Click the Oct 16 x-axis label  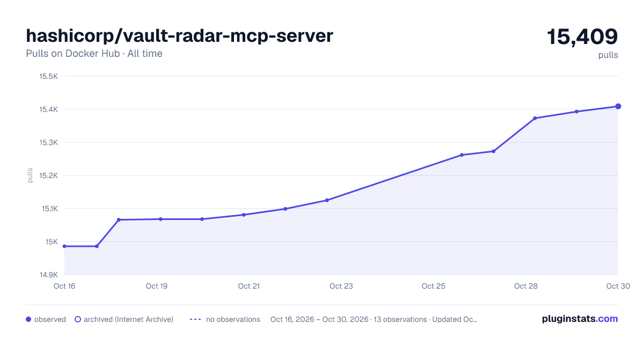point(64,286)
